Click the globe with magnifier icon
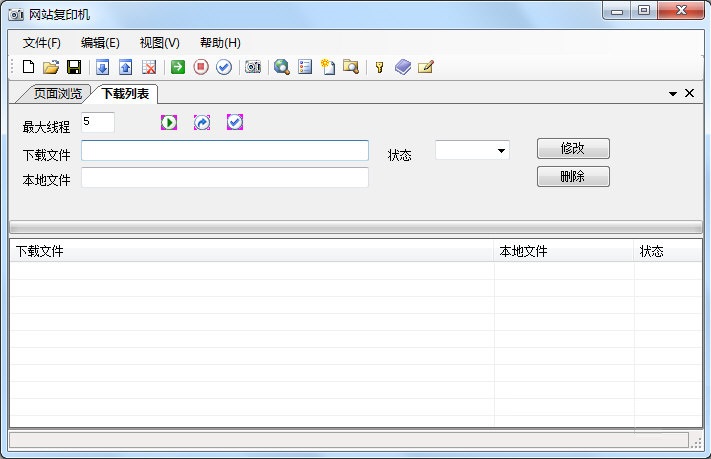711x459 pixels. [x=282, y=67]
